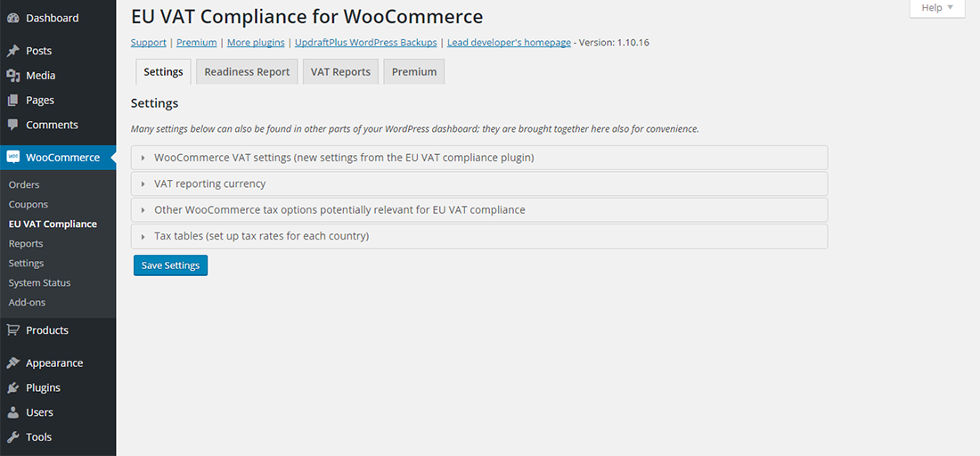Switch to the VAT Reports tab
980x456 pixels.
pyautogui.click(x=340, y=72)
